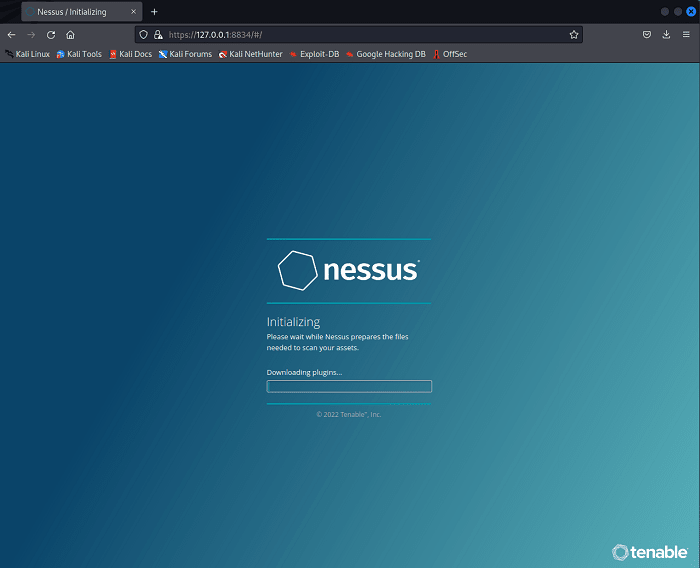The height and width of the screenshot is (568, 700).
Task: Show tracking protection shield info
Action: (x=143, y=35)
